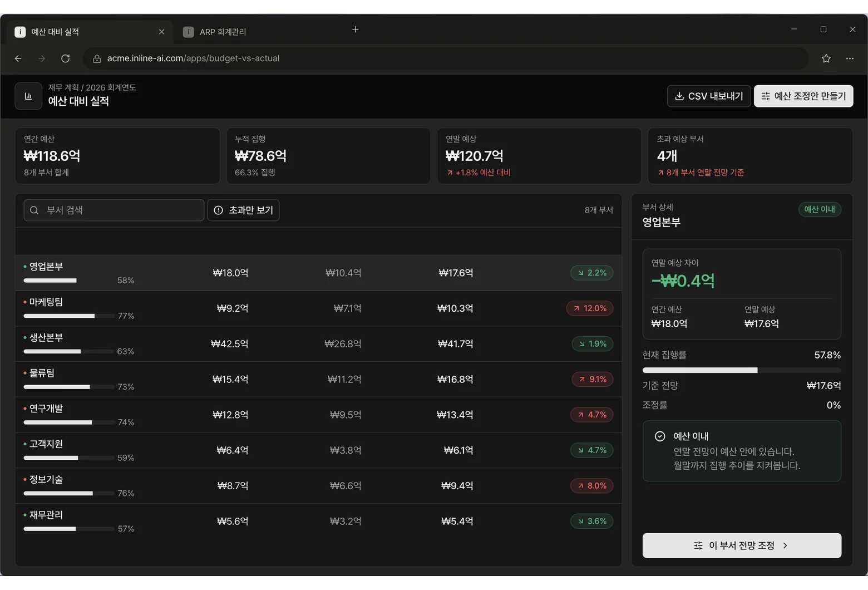Select the 마케팅팀 department row
The width and height of the screenshot is (868, 590).
coord(318,308)
